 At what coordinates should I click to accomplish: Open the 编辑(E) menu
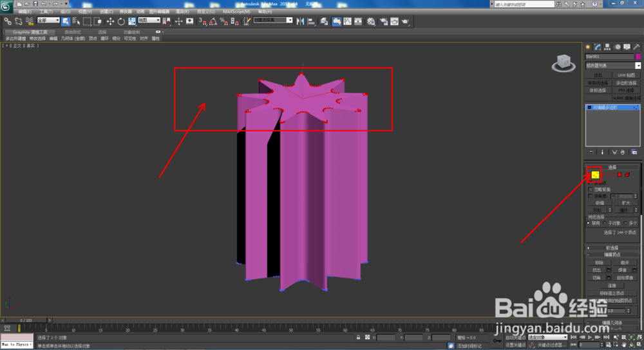coord(25,12)
